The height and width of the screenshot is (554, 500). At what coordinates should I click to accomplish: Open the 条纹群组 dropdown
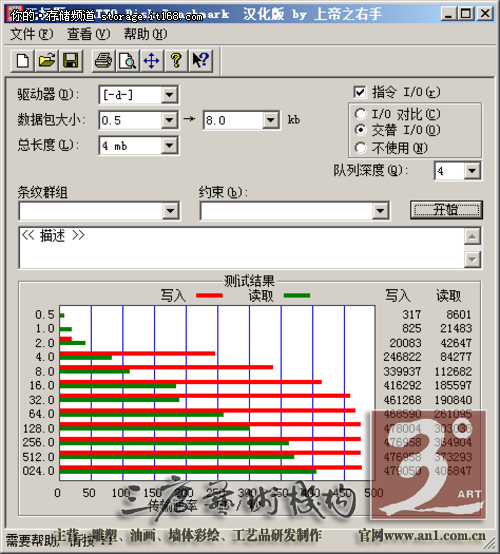(x=170, y=211)
